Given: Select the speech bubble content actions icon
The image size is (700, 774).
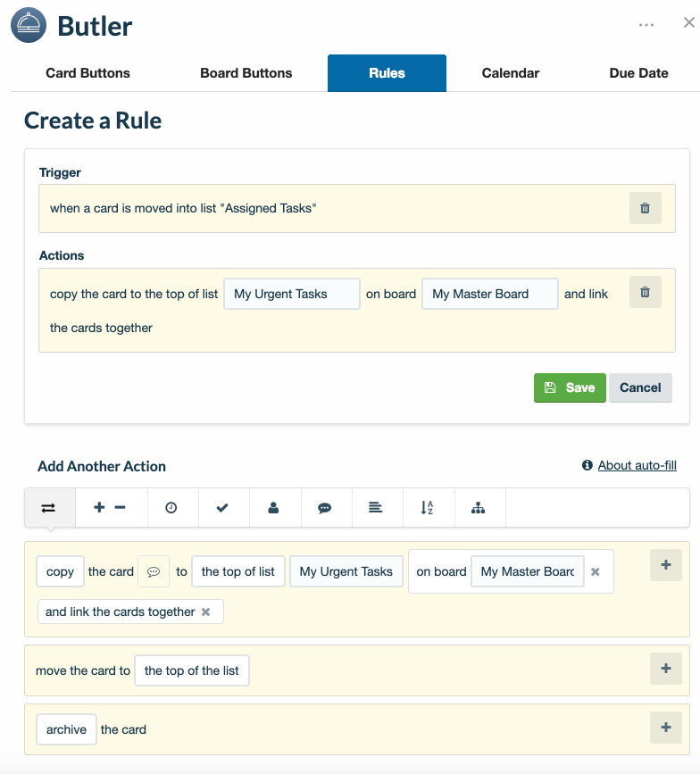Looking at the screenshot, I should click(x=325, y=507).
